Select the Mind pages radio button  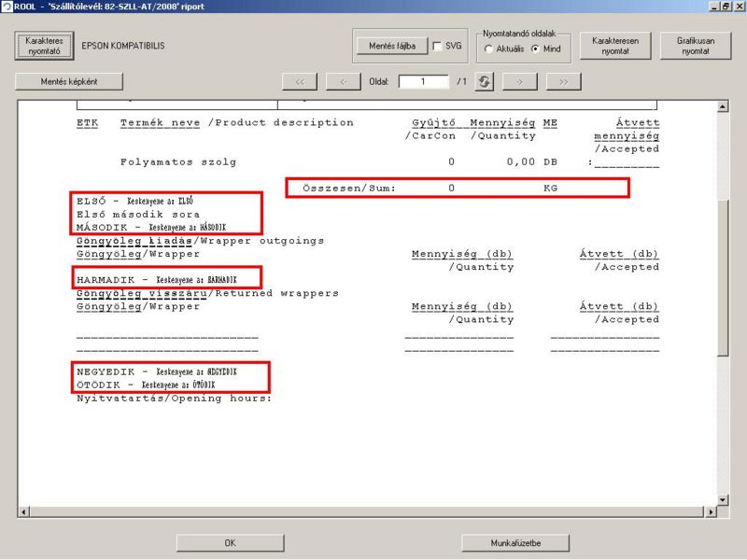coord(535,49)
